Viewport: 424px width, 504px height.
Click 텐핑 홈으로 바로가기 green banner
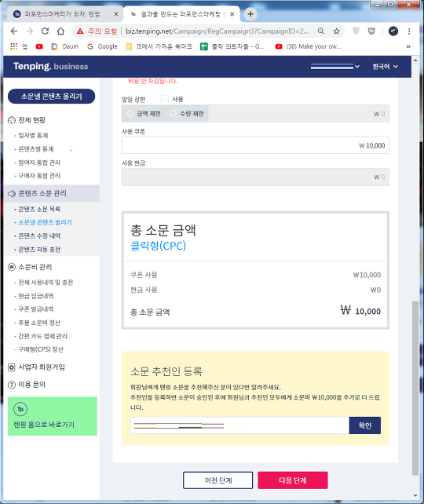[53, 416]
